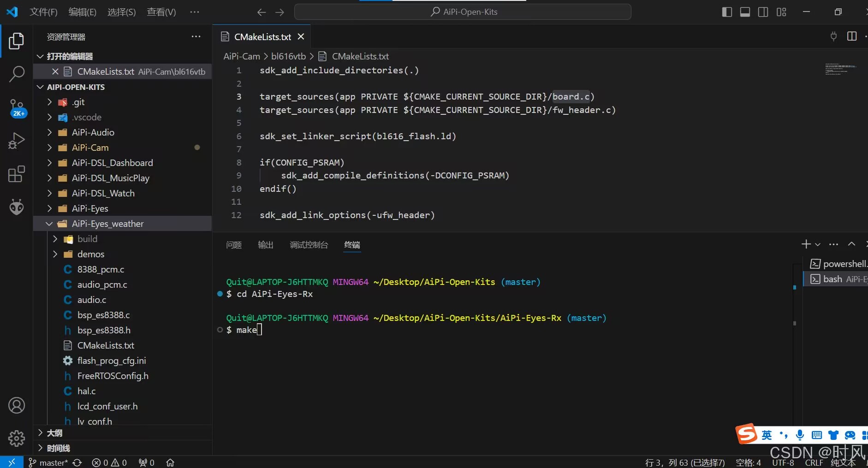Screen dimensions: 868x468
Task: Open the explorer more actions ellipsis
Action: coord(196,36)
